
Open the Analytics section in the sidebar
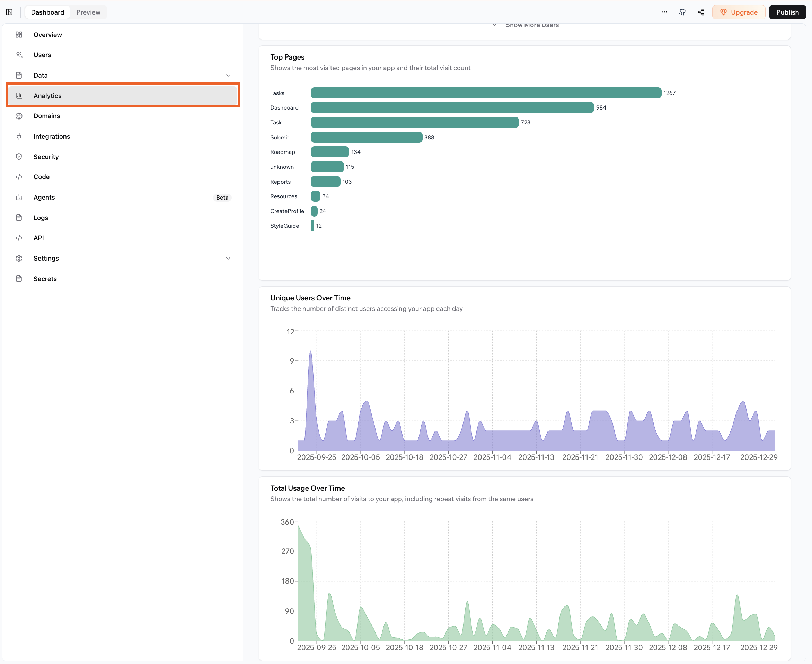point(47,96)
